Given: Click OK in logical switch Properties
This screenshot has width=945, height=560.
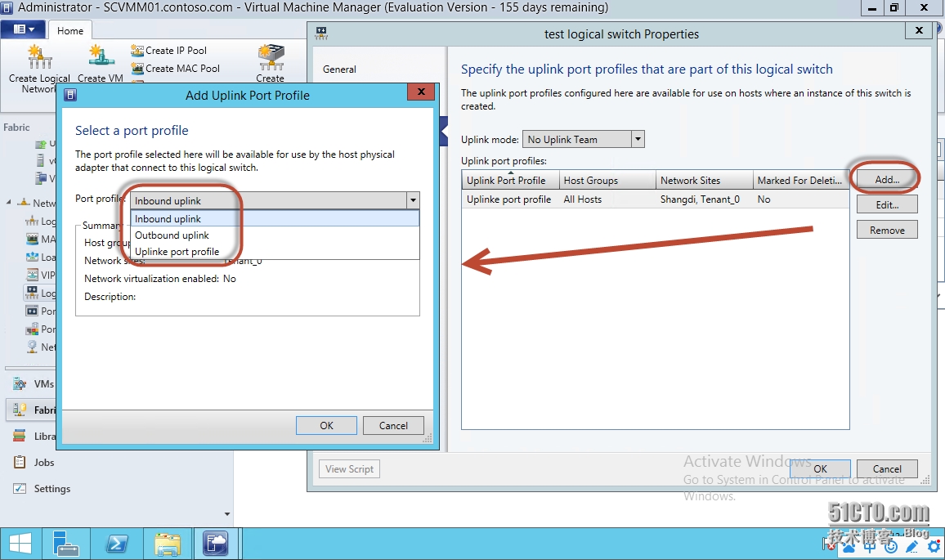Looking at the screenshot, I should pyautogui.click(x=820, y=469).
